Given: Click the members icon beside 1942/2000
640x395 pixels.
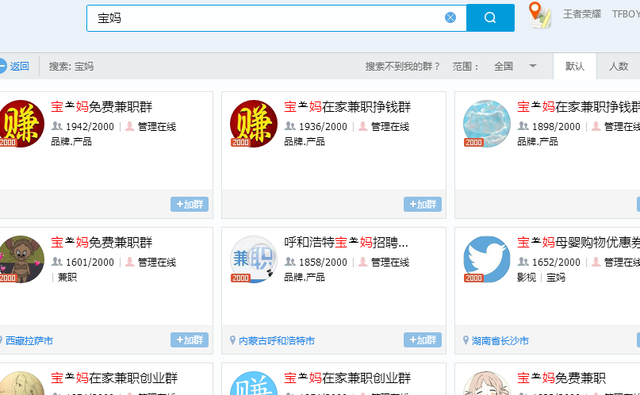Looking at the screenshot, I should [x=57, y=126].
